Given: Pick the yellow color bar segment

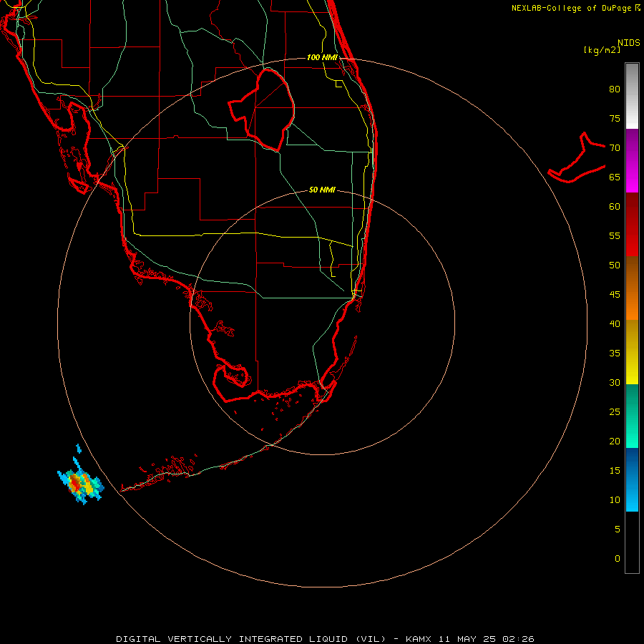Looking at the screenshot, I should (x=632, y=352).
